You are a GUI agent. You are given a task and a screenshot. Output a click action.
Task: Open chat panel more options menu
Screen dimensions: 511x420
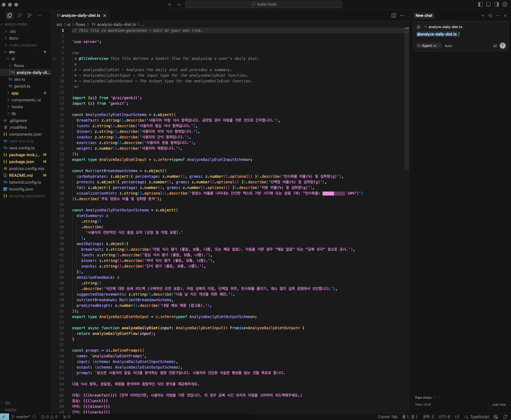(x=498, y=16)
